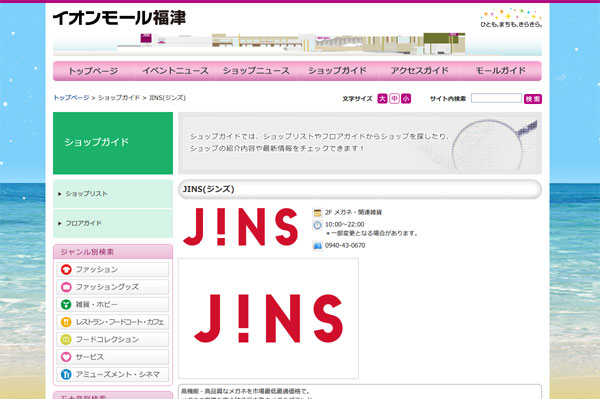
Task: Click the green ショップガイド sidebar header
Action: tap(113, 143)
